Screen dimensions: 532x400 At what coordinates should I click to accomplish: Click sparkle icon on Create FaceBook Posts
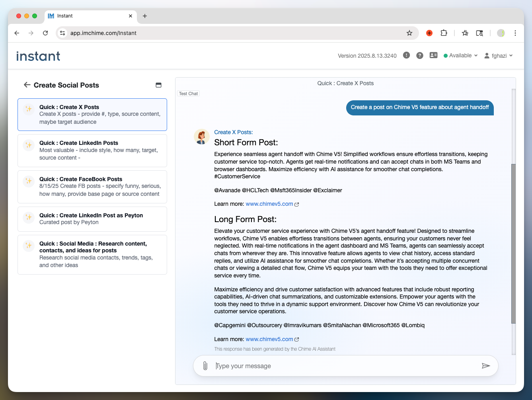click(29, 181)
